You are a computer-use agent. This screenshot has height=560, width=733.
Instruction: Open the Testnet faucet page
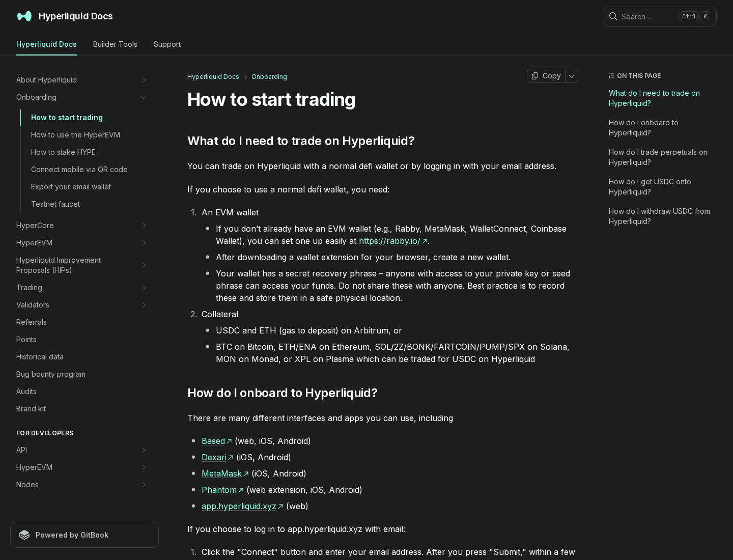[x=55, y=204]
